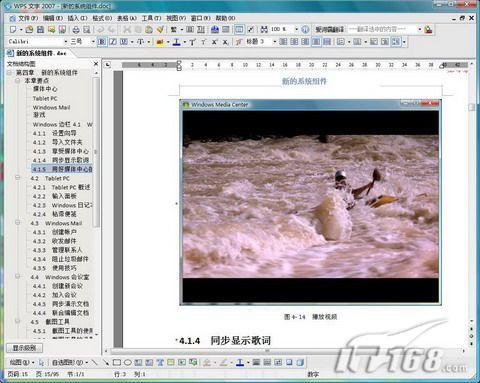Select 4.1.5 tree item in document map

click(62, 169)
